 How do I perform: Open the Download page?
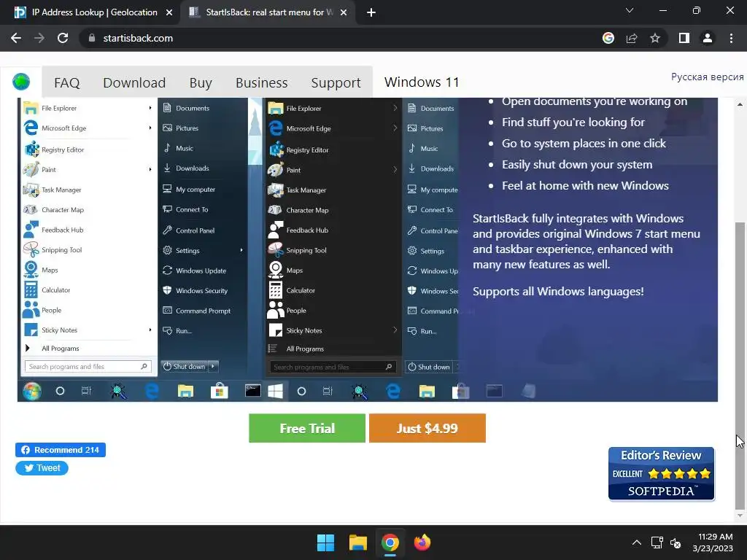[x=134, y=83]
